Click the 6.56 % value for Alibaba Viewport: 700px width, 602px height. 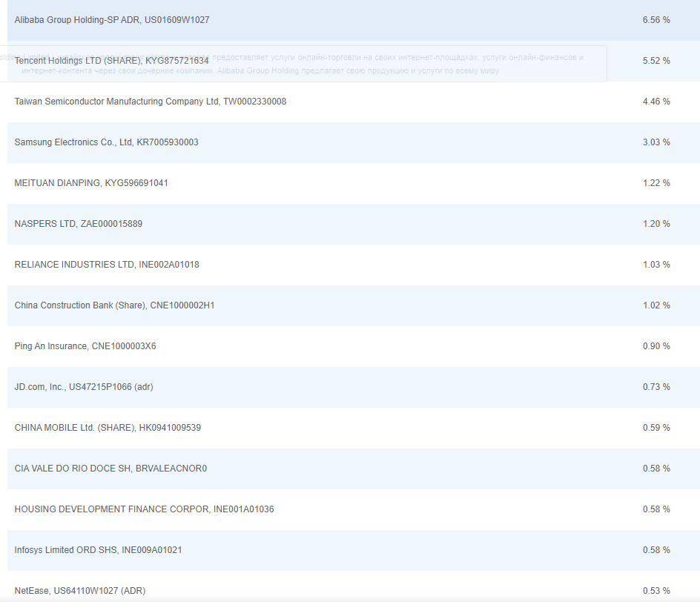click(x=656, y=20)
